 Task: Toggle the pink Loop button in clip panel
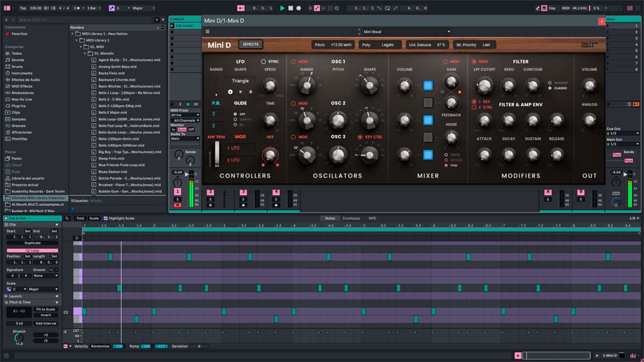point(32,250)
